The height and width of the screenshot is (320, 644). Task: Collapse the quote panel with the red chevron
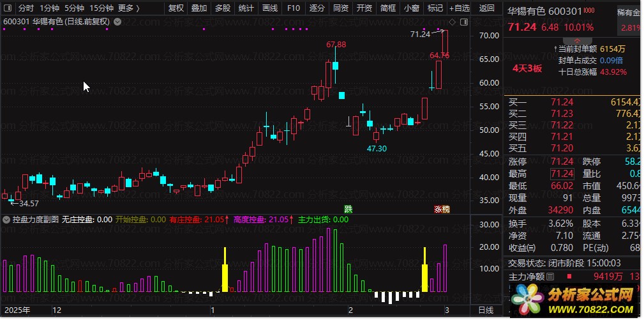click(x=577, y=41)
